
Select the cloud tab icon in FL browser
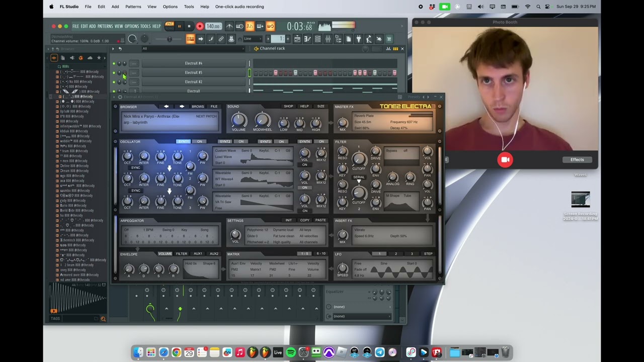click(x=90, y=58)
